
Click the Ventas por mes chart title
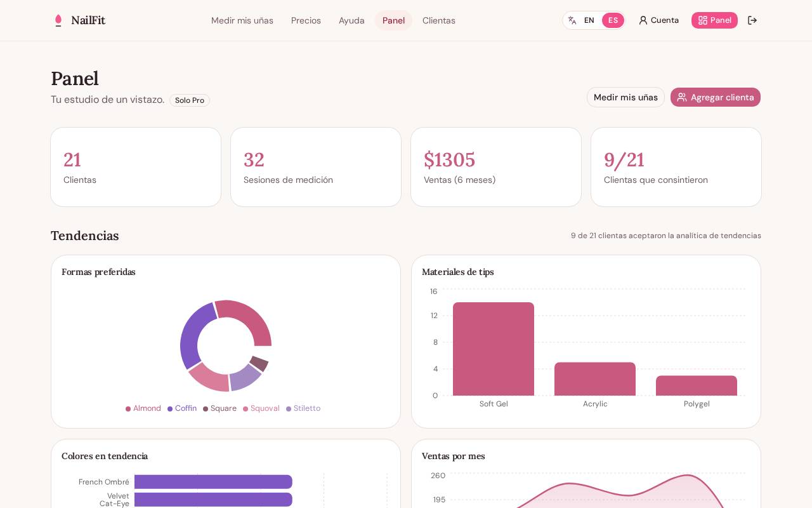pos(454,456)
